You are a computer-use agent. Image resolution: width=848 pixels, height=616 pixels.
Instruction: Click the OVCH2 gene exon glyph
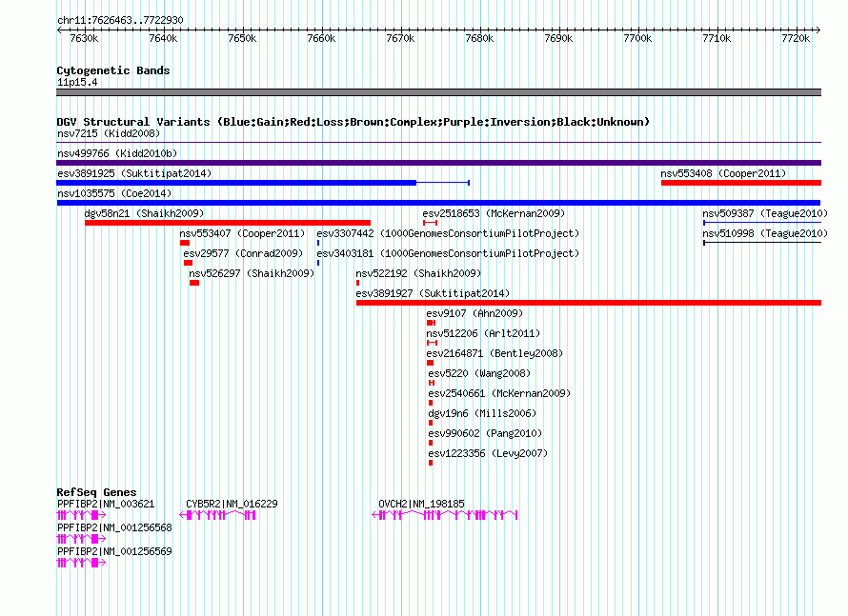[445, 515]
